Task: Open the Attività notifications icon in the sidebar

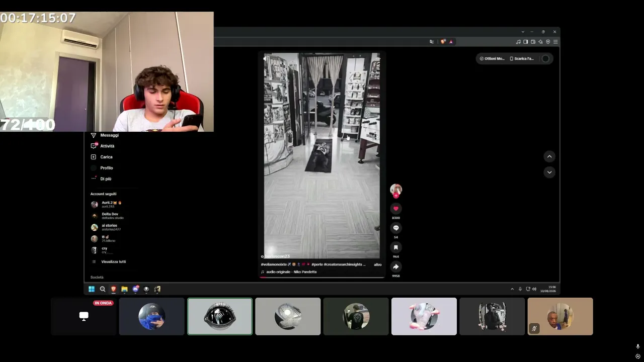Action: point(93,146)
